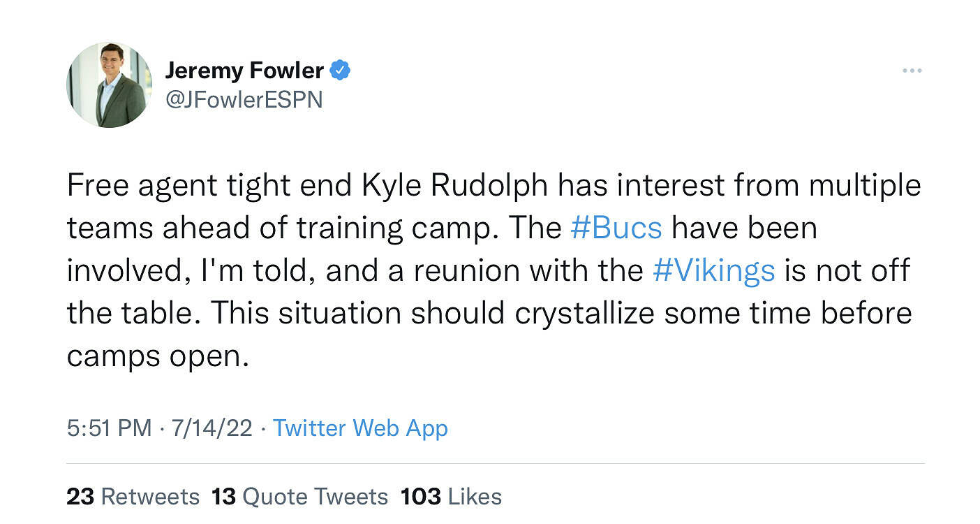The width and height of the screenshot is (980, 524).
Task: View the 103 Likes list
Action: click(451, 497)
